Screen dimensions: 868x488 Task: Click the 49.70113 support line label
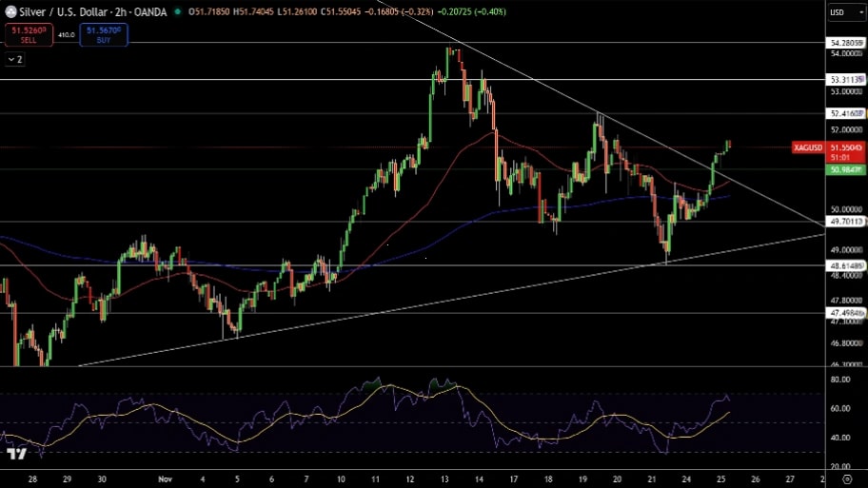point(846,222)
